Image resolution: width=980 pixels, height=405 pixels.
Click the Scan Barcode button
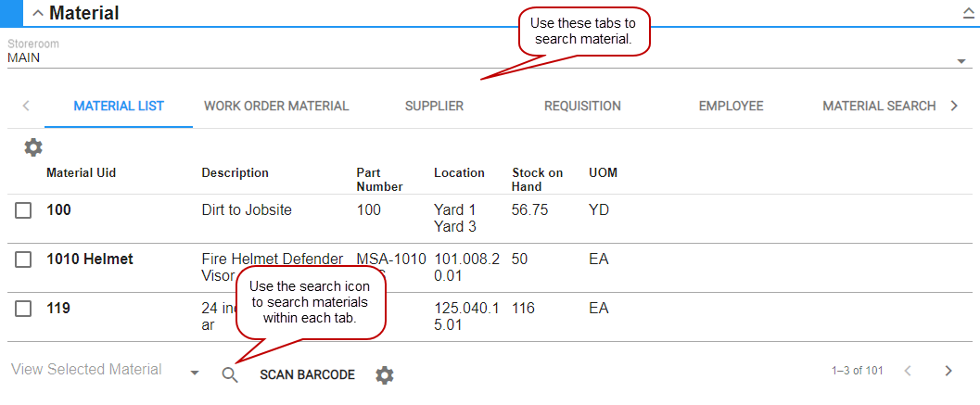308,375
